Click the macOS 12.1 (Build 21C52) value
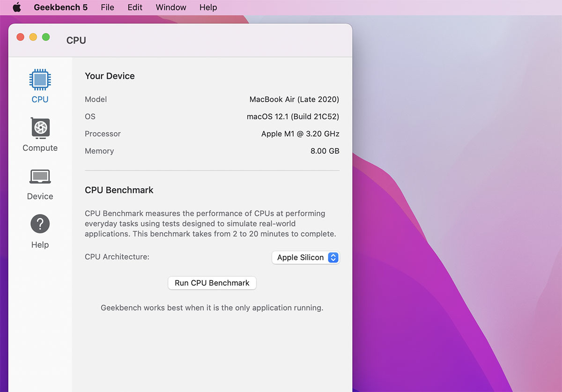The height and width of the screenshot is (392, 562). 293,117
